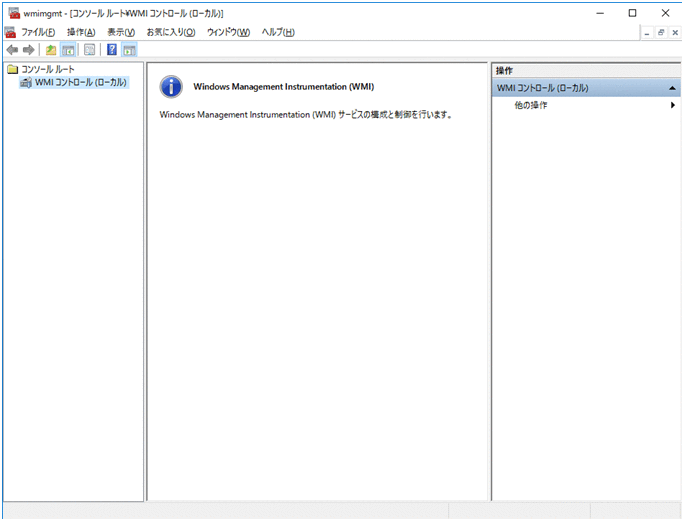Click the blue information icon in center pane

(x=171, y=87)
